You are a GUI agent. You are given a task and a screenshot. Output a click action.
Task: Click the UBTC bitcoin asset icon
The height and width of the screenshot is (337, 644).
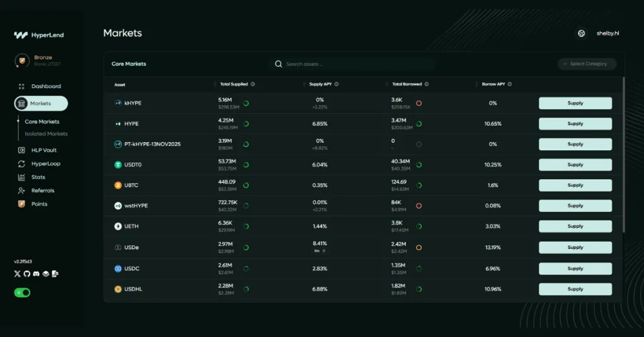(118, 185)
